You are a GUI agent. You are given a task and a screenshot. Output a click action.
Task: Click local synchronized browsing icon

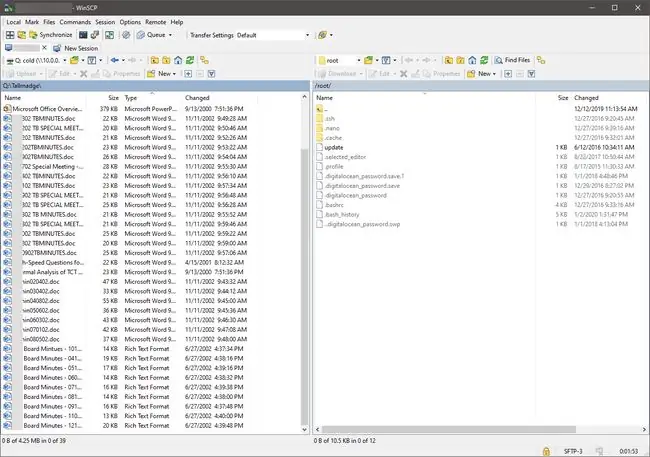click(x=204, y=61)
